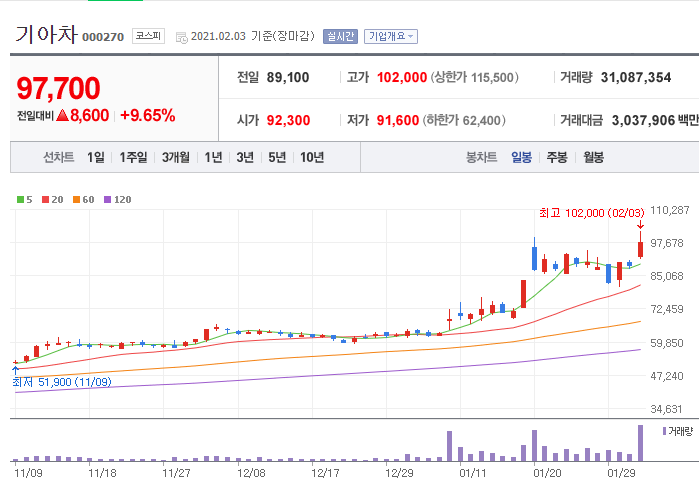Click the 기아차 stock name heading
The width and height of the screenshot is (699, 490).
[x=47, y=34]
